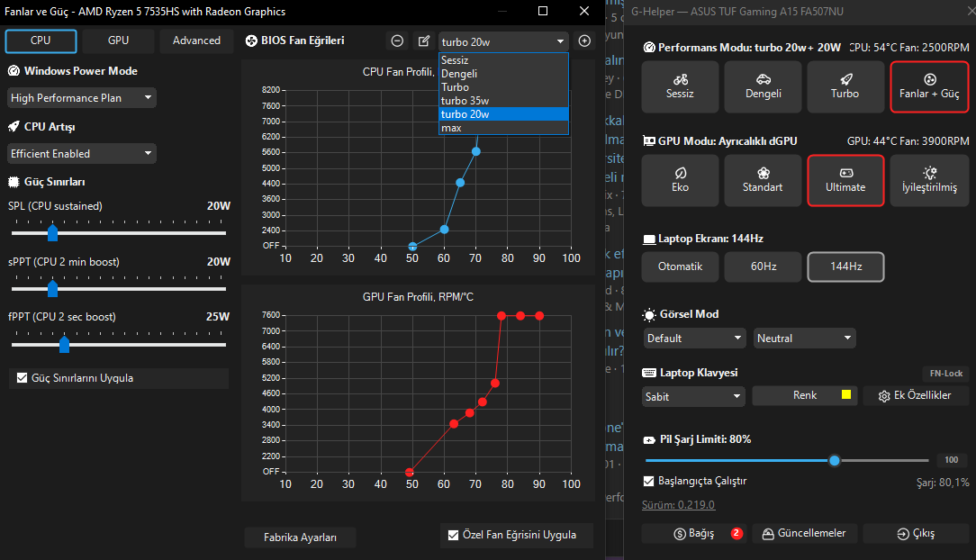This screenshot has height=560, width=976.
Task: Switch GPU mode to Eko
Action: click(x=680, y=180)
